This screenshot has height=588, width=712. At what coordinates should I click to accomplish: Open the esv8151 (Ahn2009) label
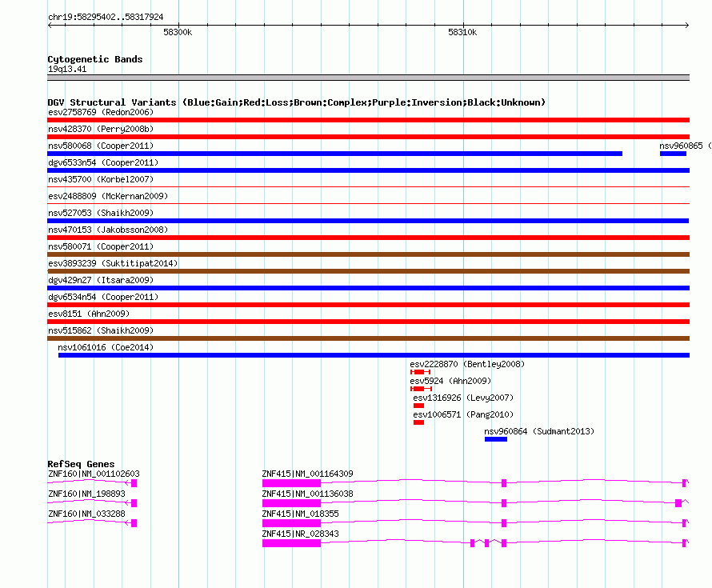[x=89, y=314]
